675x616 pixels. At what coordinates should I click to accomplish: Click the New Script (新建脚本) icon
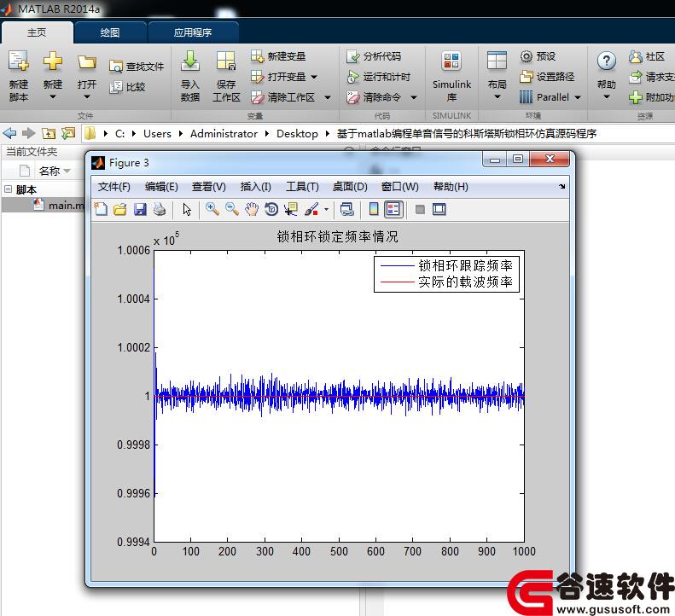click(x=19, y=61)
